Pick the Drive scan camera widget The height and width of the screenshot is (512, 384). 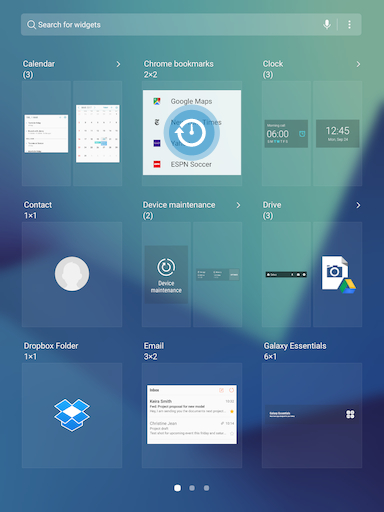[338, 275]
